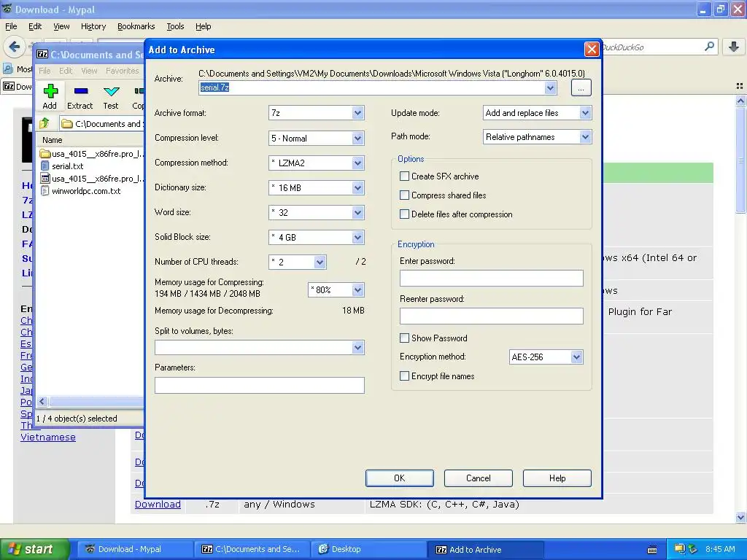This screenshot has height=560, width=747.
Task: Click the network monitor tray icon
Action: [680, 549]
